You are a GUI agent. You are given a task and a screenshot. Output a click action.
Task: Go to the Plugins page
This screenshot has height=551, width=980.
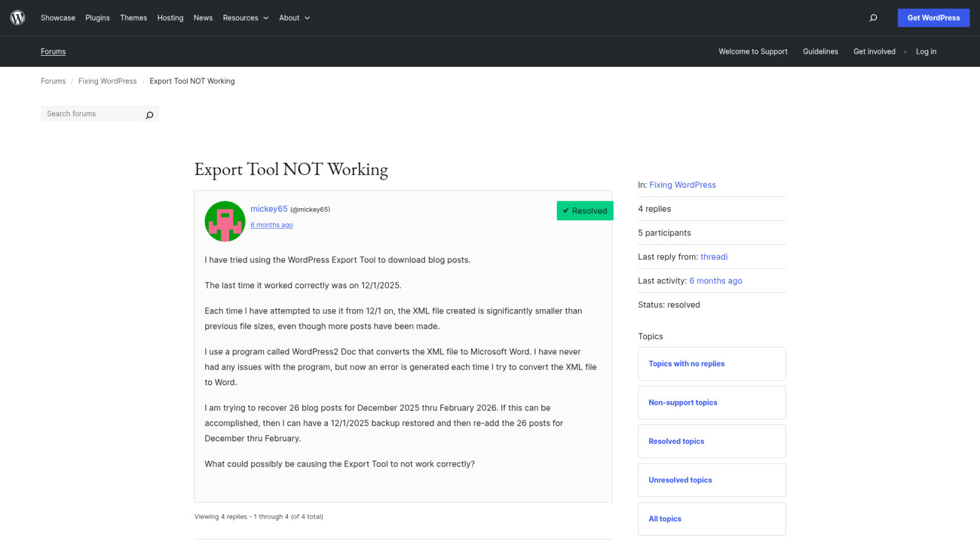pos(98,18)
